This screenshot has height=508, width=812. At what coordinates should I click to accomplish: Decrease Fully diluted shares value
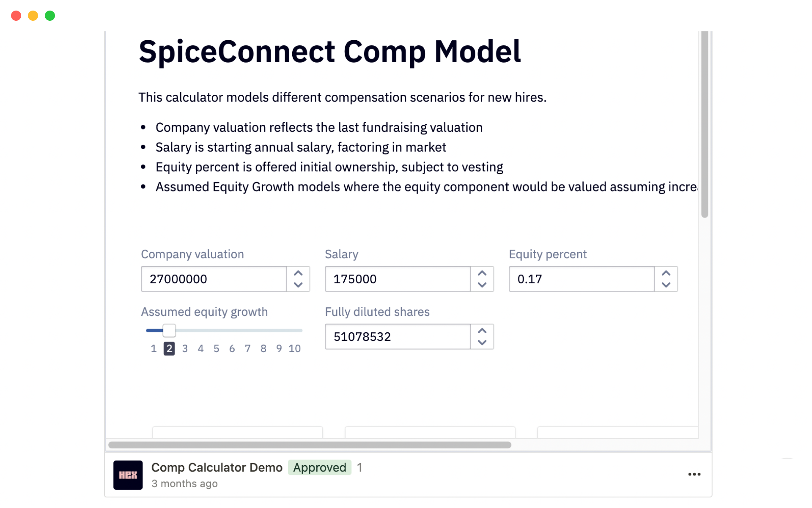click(482, 342)
